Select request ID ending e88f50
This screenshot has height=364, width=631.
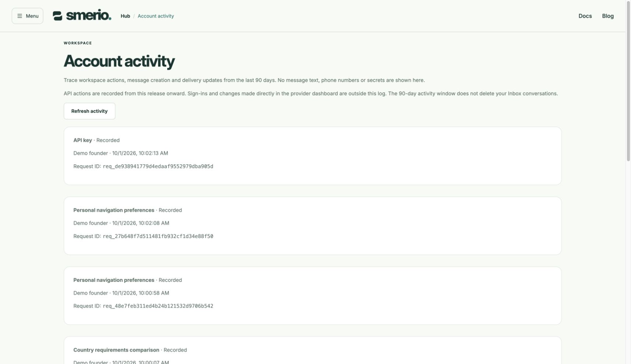click(x=158, y=236)
